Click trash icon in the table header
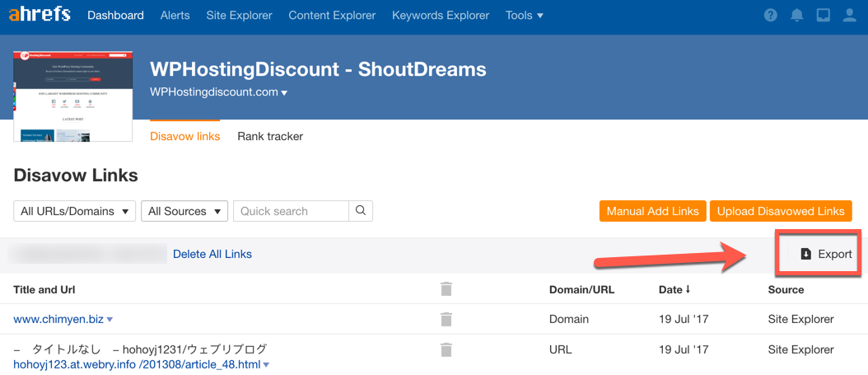This screenshot has height=375, width=868. [x=446, y=289]
